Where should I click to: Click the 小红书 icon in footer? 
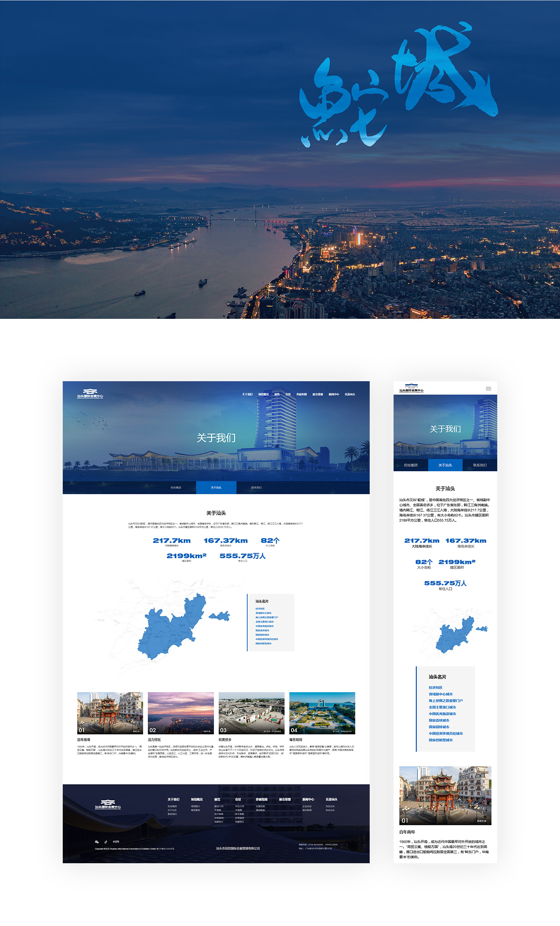coord(116,841)
